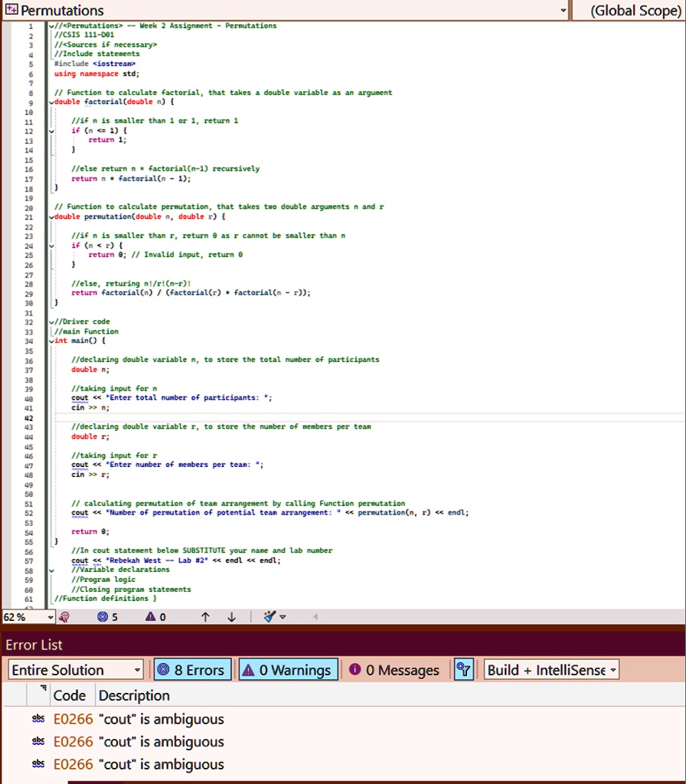Image resolution: width=686 pixels, height=784 pixels.
Task: Toggle the 0 Warnings filter
Action: tap(288, 670)
